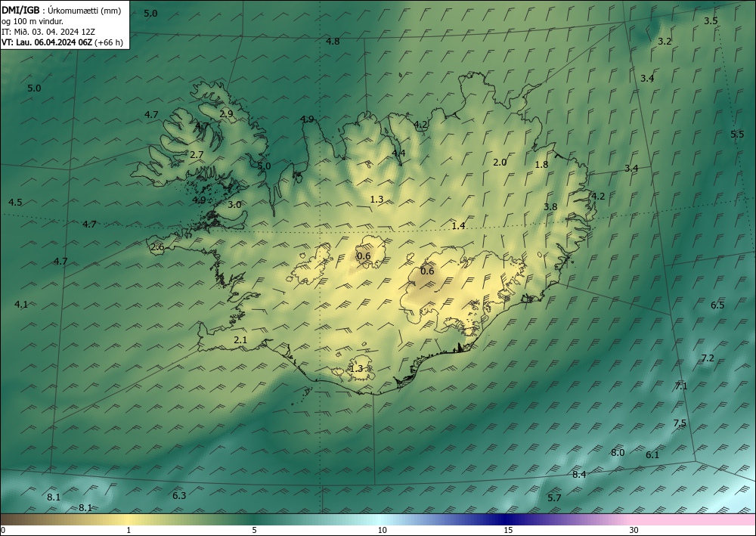
Task: Click the brown start of the color scale
Action: tap(20, 519)
